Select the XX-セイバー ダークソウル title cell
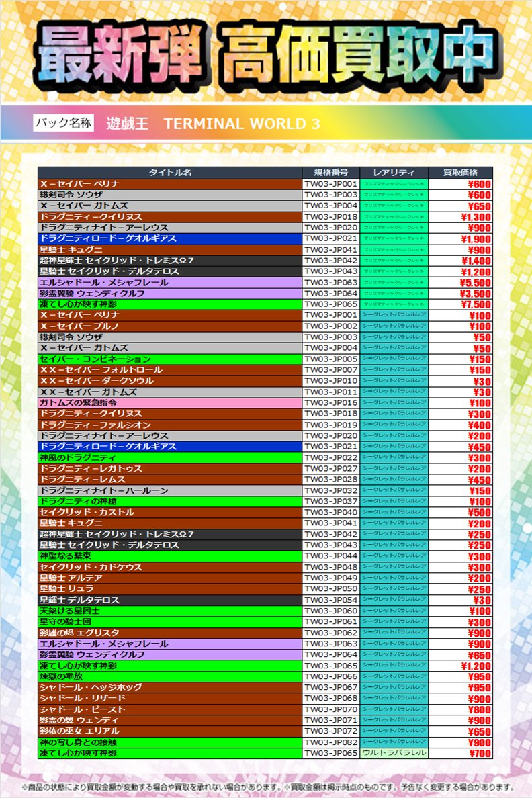 pyautogui.click(x=170, y=381)
